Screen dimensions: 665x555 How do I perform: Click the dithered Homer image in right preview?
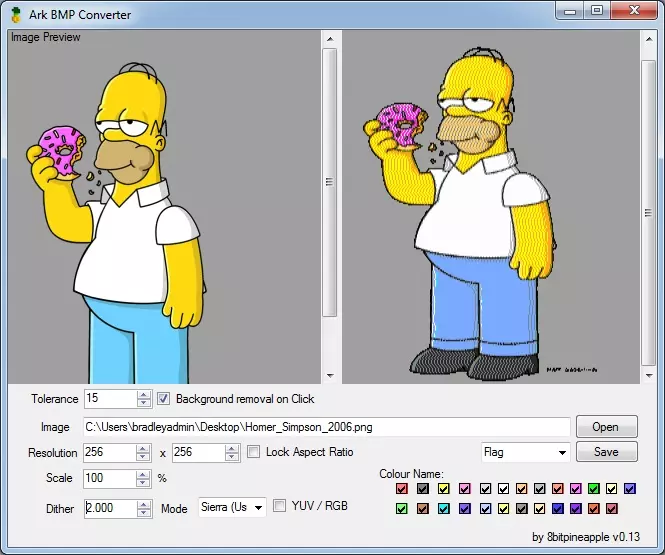coord(460,212)
